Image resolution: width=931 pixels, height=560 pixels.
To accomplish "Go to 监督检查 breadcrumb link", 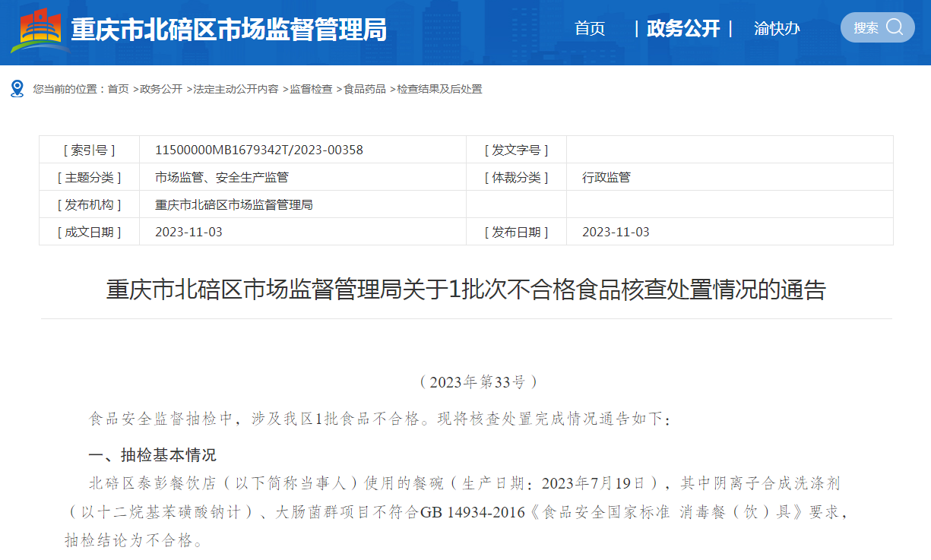I will point(311,89).
